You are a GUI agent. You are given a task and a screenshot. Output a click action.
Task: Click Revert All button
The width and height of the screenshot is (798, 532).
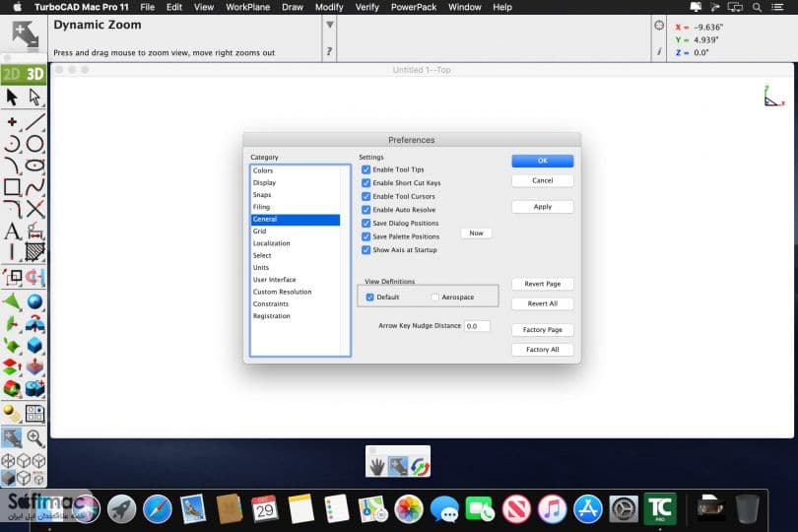tap(543, 303)
